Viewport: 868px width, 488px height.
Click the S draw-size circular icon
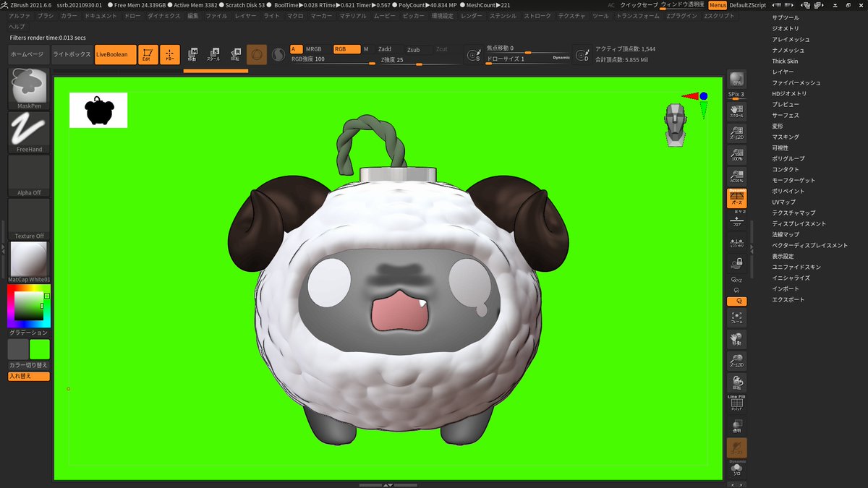(474, 55)
